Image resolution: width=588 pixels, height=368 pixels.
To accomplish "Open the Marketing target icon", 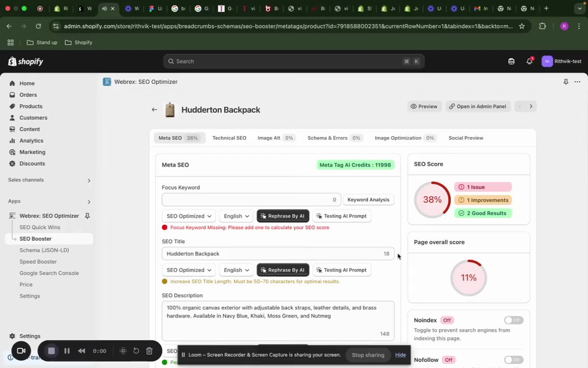I will click(12, 152).
